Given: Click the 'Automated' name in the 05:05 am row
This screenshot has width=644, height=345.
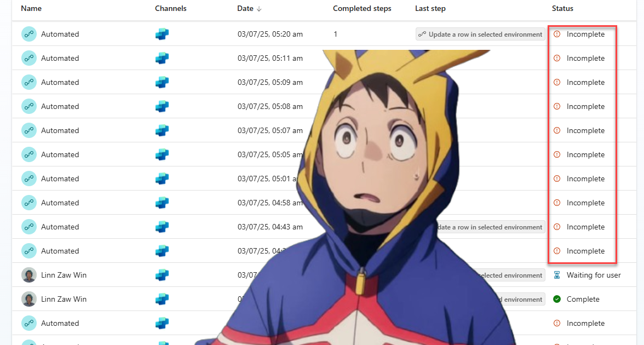Looking at the screenshot, I should click(x=60, y=154).
